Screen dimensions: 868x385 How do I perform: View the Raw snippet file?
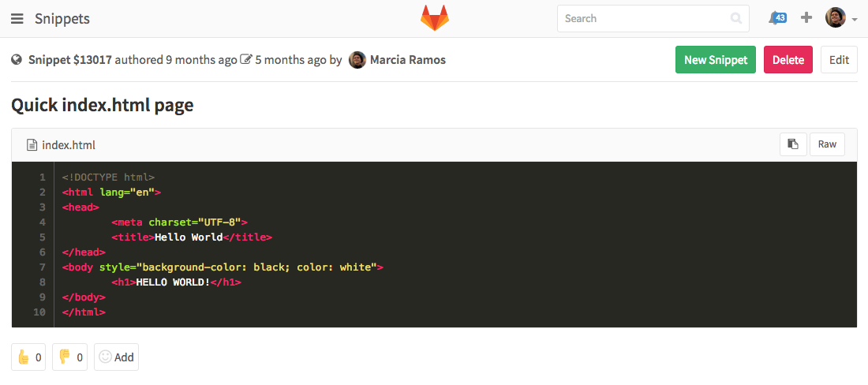pos(827,144)
